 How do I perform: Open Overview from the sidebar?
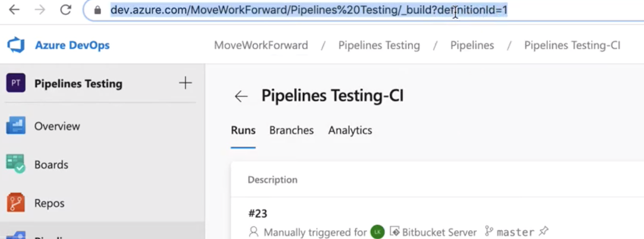click(57, 126)
